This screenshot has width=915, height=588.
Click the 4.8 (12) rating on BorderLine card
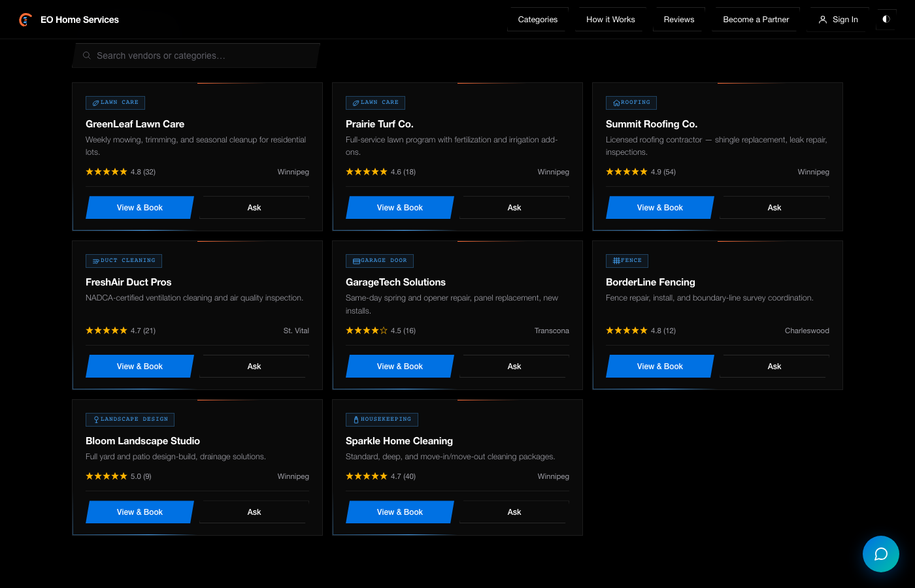[663, 331]
